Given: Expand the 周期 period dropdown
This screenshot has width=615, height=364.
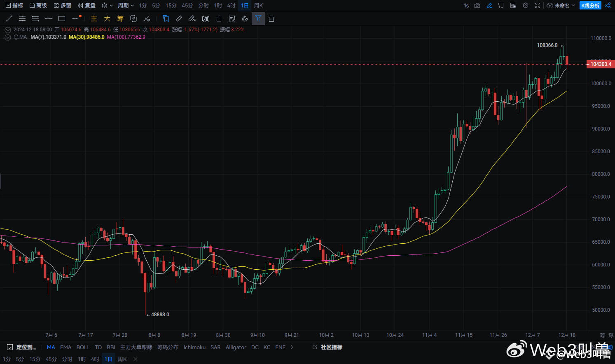Looking at the screenshot, I should coord(126,5).
